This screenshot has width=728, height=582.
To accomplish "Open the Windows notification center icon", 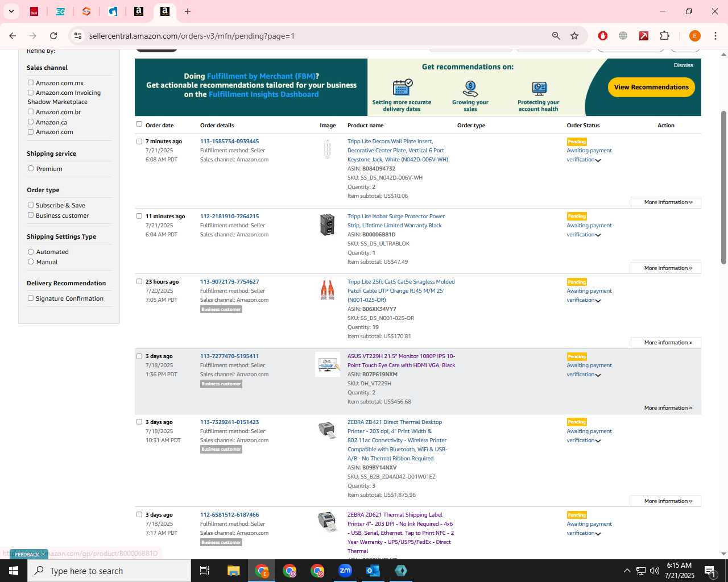I will [710, 571].
